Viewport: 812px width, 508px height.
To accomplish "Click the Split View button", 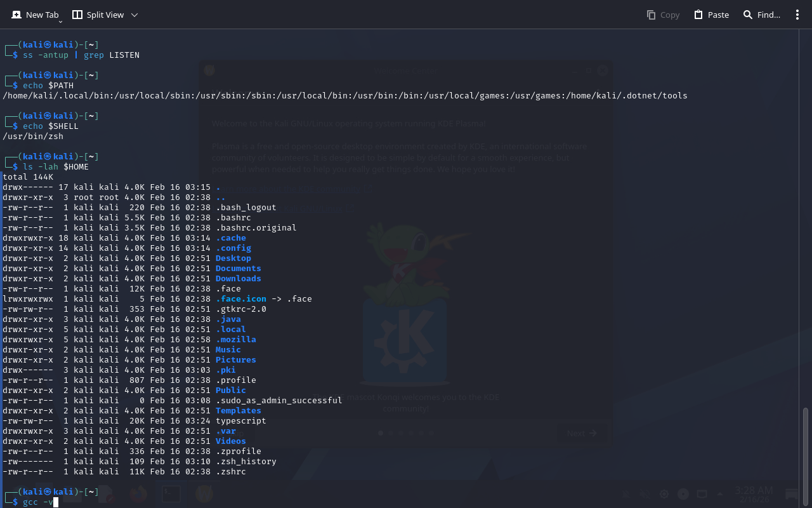I will click(x=98, y=15).
